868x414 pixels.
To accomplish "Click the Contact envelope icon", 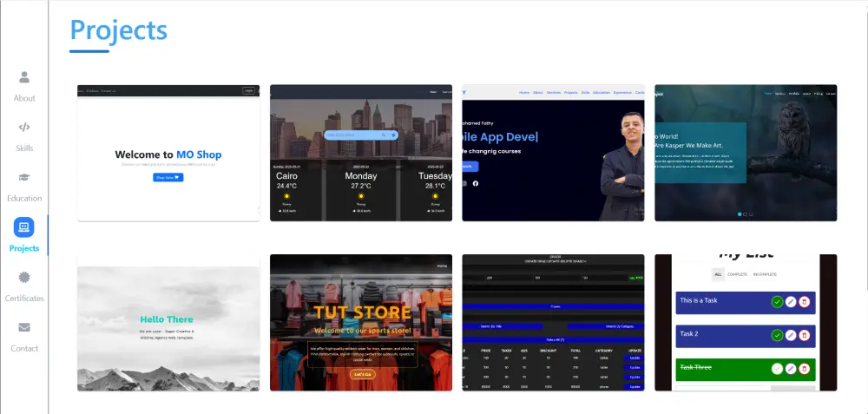I will [24, 327].
